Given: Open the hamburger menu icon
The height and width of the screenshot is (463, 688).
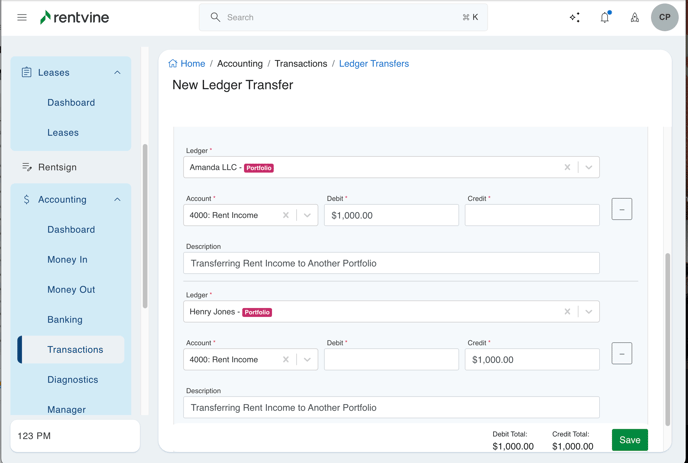Looking at the screenshot, I should (x=22, y=17).
